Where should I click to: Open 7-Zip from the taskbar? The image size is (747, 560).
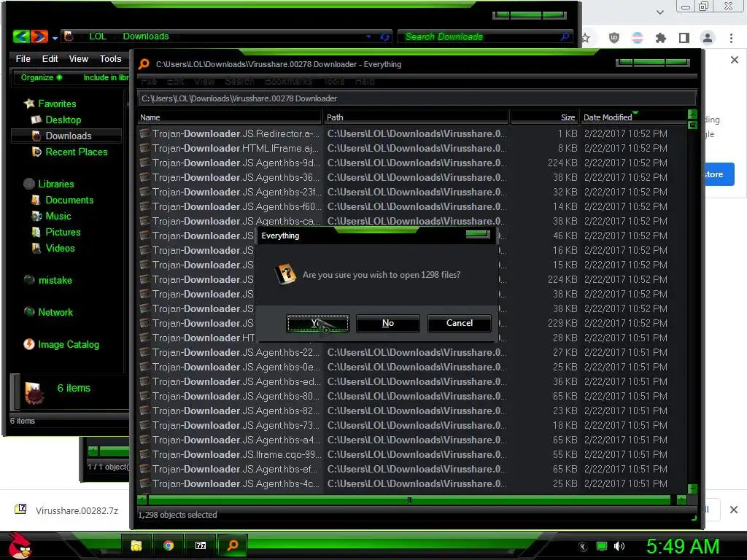pos(201,545)
